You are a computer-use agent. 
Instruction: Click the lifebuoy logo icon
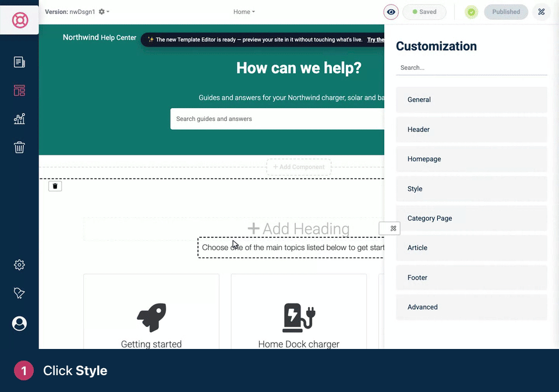click(x=20, y=20)
